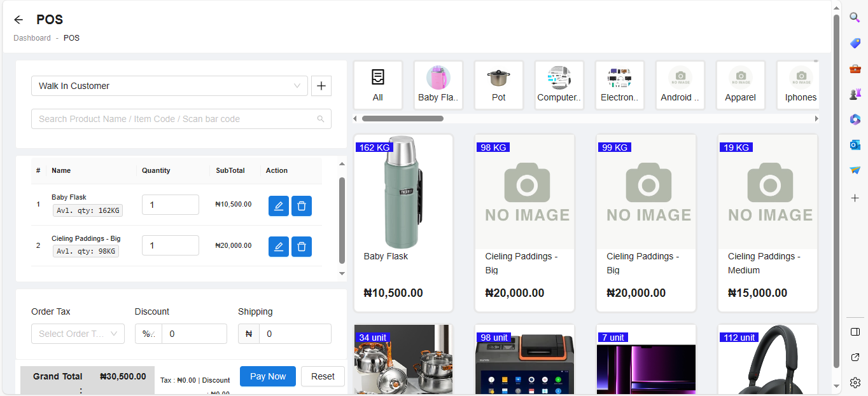Filter by Apparel category

741,85
